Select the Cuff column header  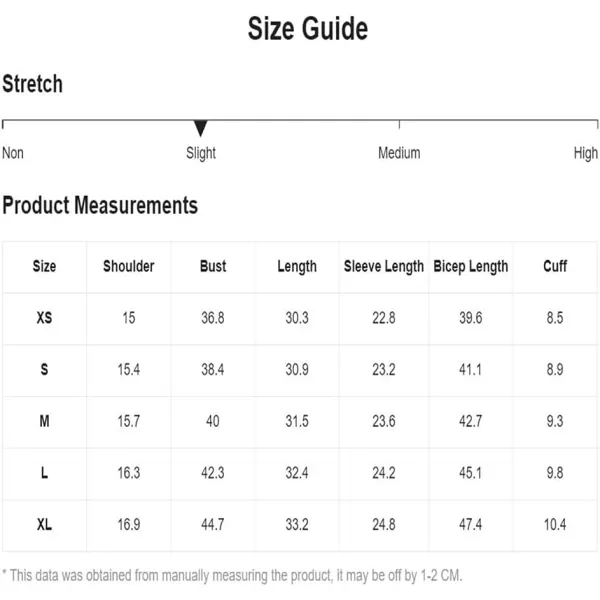[555, 266]
